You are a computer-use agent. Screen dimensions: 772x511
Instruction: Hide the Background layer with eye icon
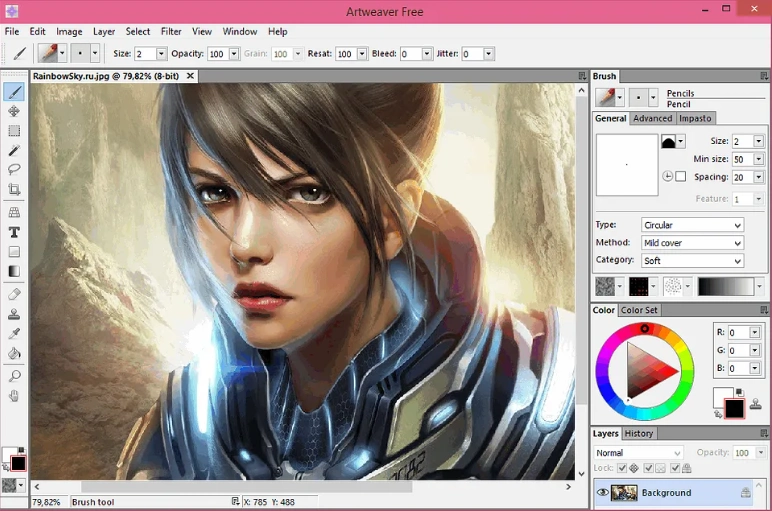[603, 492]
